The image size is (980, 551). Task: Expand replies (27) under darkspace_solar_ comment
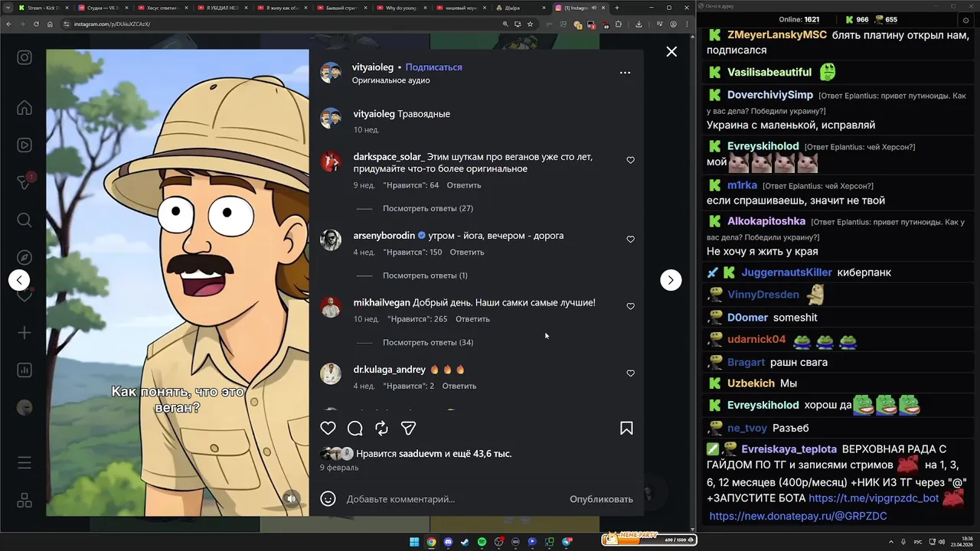coord(428,208)
